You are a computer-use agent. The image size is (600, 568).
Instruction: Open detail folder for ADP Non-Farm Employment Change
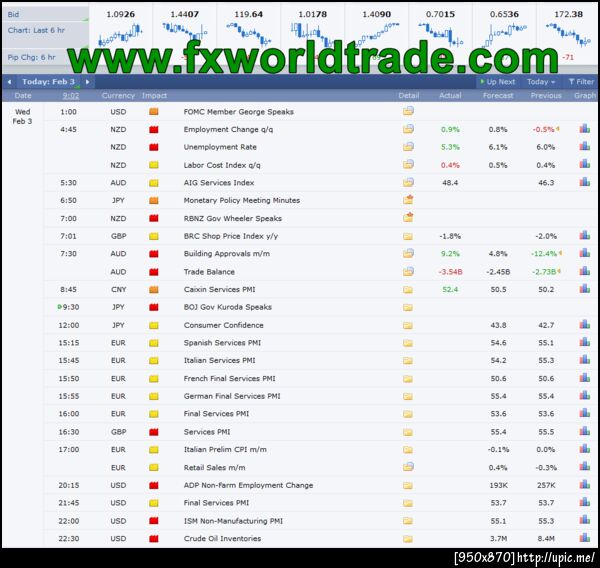[408, 485]
